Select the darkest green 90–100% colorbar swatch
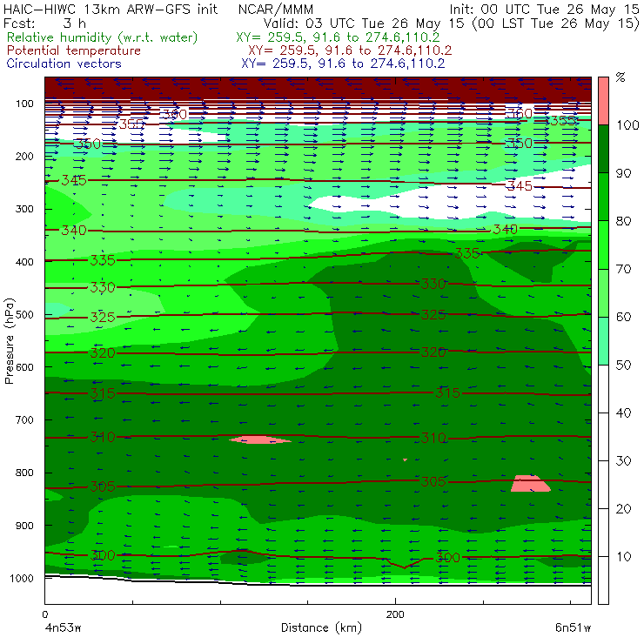 pos(603,149)
